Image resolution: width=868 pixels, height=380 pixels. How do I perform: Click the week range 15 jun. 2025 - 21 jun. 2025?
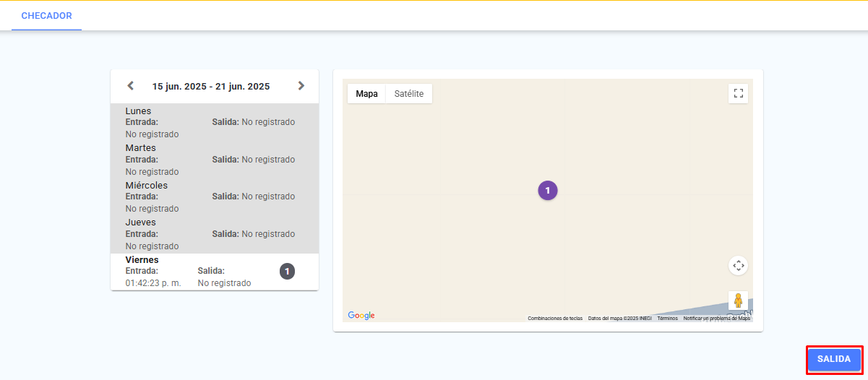pyautogui.click(x=211, y=87)
